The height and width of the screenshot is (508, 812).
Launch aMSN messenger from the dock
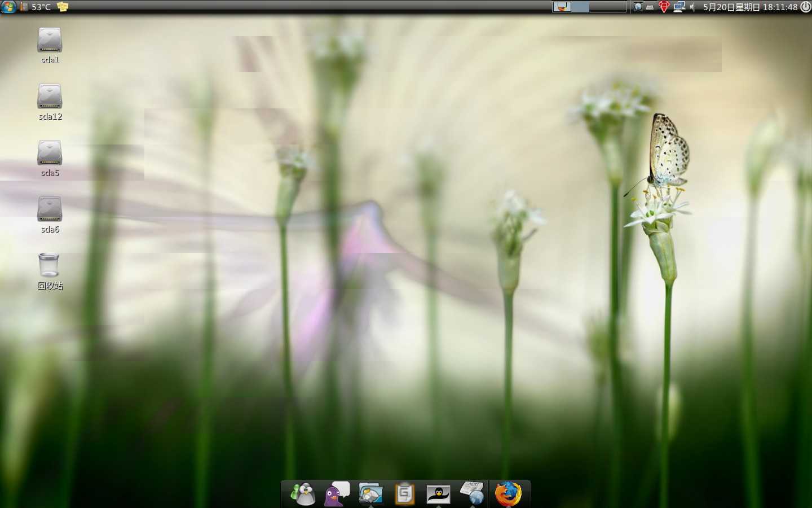click(x=303, y=494)
